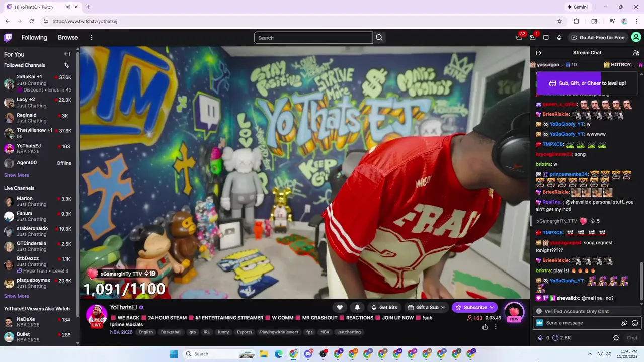Click the browser address bar URL
Screen dimensions: 644x362
coord(85,21)
